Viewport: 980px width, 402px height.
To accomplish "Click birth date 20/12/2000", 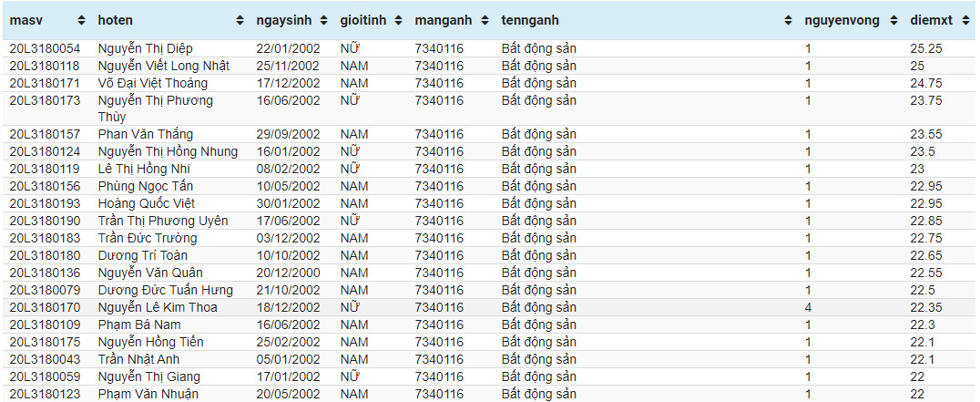I will click(x=288, y=273).
